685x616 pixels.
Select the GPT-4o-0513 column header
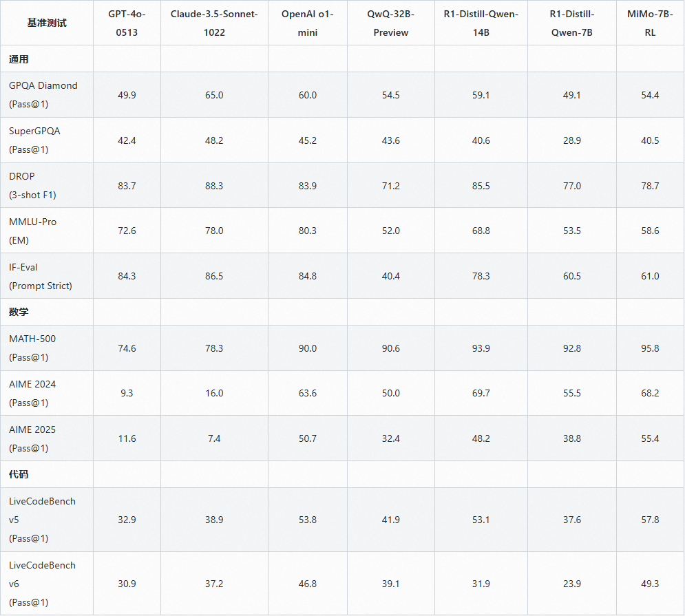(x=127, y=23)
